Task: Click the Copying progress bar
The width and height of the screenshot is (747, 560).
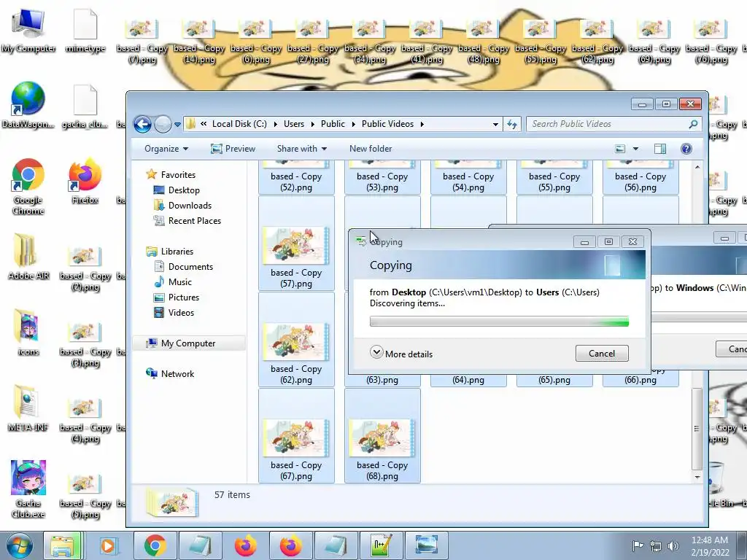Action: pos(499,322)
